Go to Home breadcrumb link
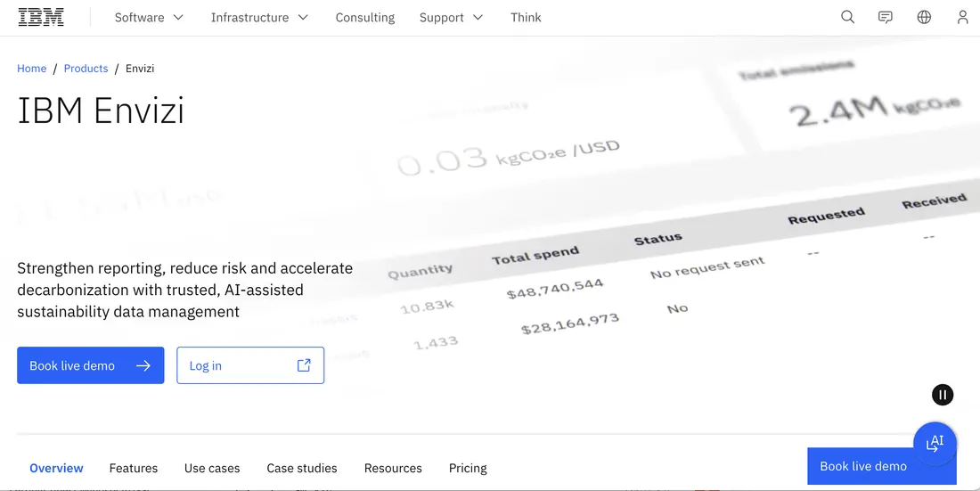This screenshot has height=491, width=980. [32, 69]
